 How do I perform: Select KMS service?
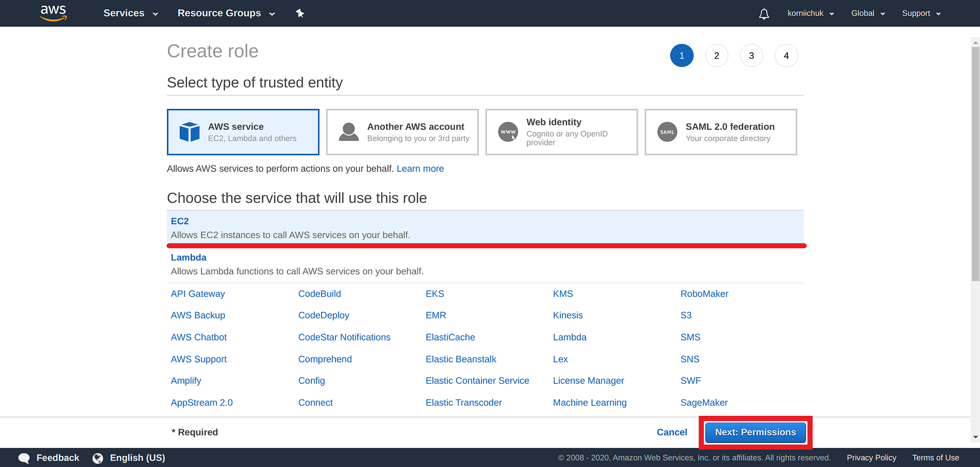563,294
